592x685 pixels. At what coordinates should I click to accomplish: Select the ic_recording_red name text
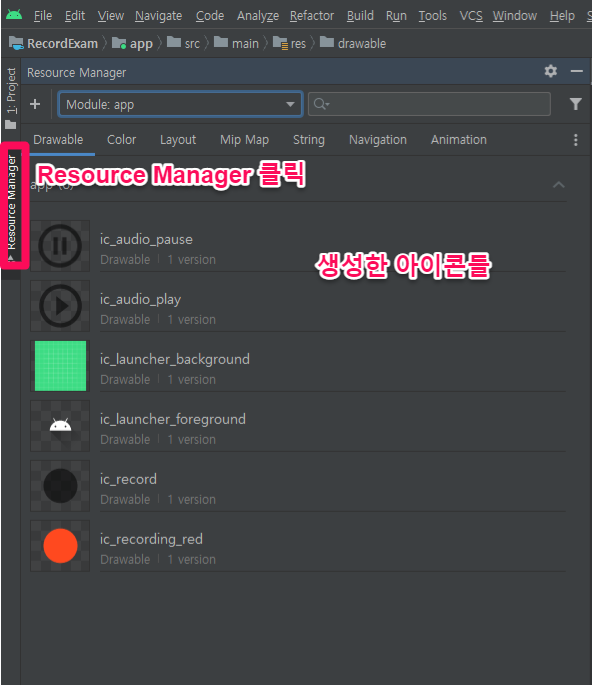(151, 539)
